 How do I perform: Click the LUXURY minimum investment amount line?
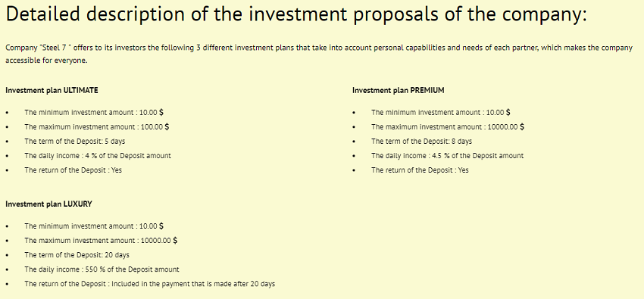(x=94, y=226)
